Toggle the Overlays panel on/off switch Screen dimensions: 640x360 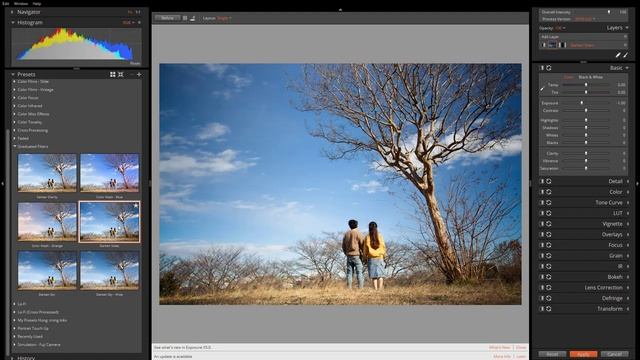pyautogui.click(x=542, y=234)
